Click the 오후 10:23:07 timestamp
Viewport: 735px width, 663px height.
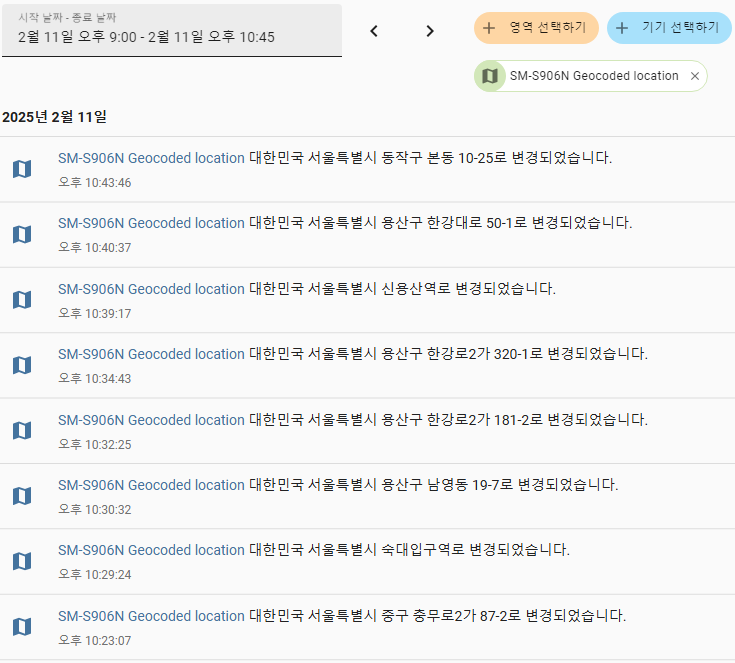(x=95, y=640)
